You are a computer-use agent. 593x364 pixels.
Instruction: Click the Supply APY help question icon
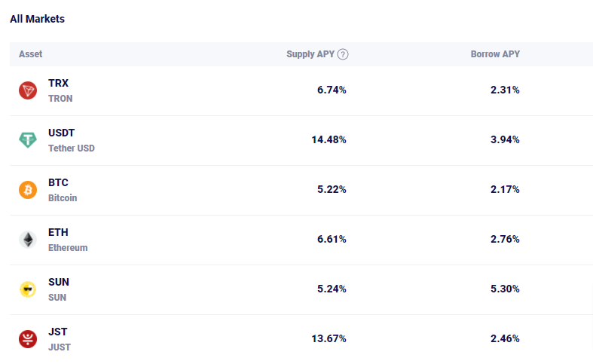[x=343, y=54]
